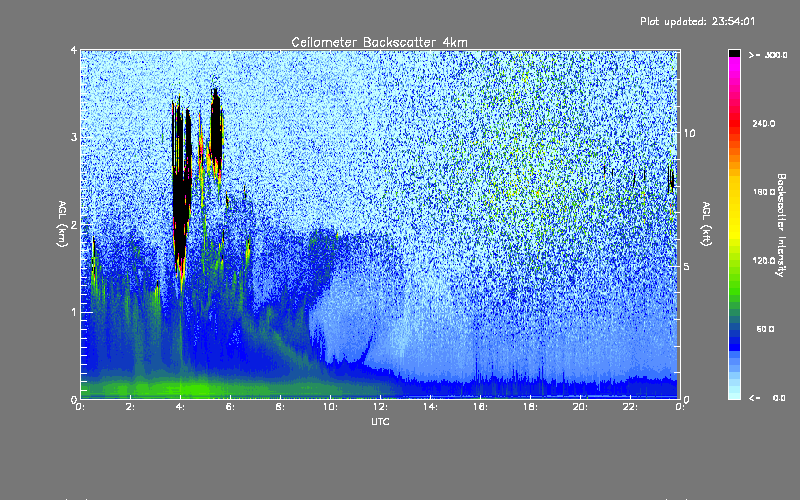This screenshot has width=800, height=500.
Task: Click the '2' tick on the km axis
Action: 74,225
